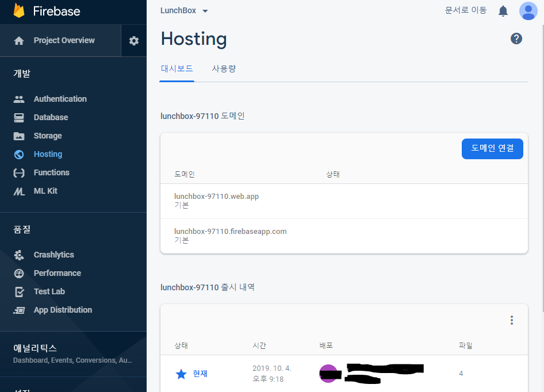Viewport: 544px width, 392px height.
Task: Click the 문서로 이동 link
Action: click(466, 10)
